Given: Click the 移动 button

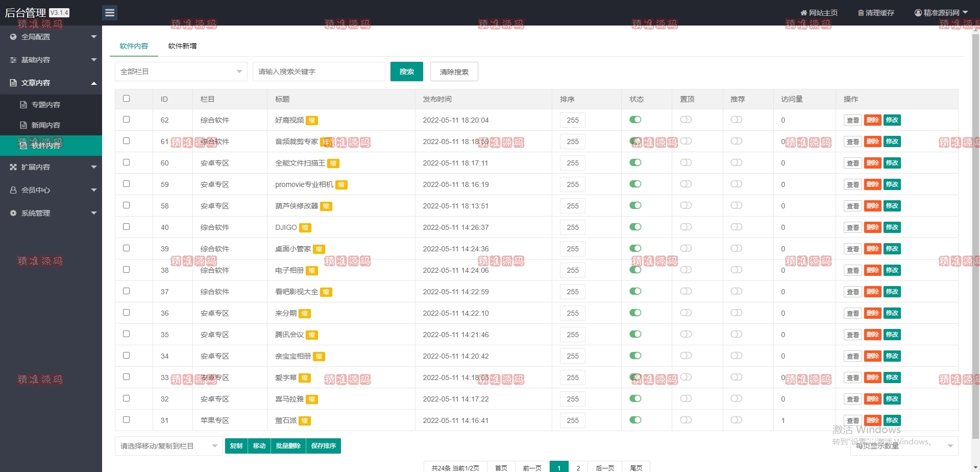Looking at the screenshot, I should point(259,446).
